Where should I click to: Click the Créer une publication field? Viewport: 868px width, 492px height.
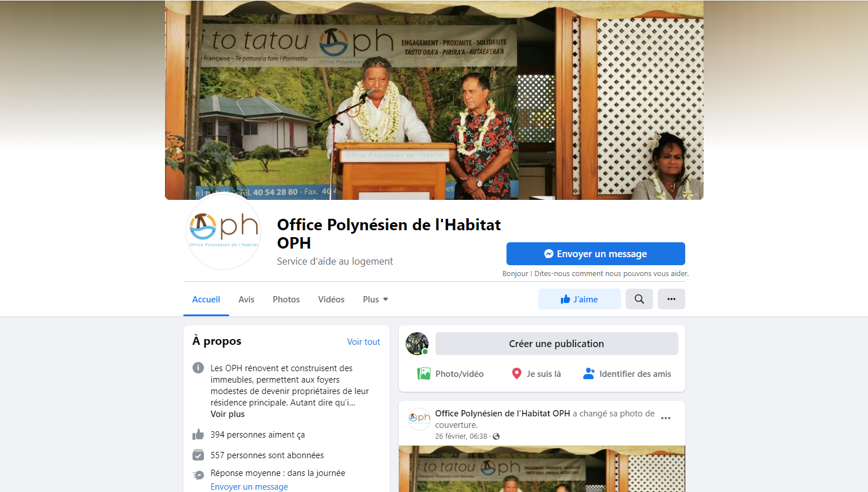(557, 344)
